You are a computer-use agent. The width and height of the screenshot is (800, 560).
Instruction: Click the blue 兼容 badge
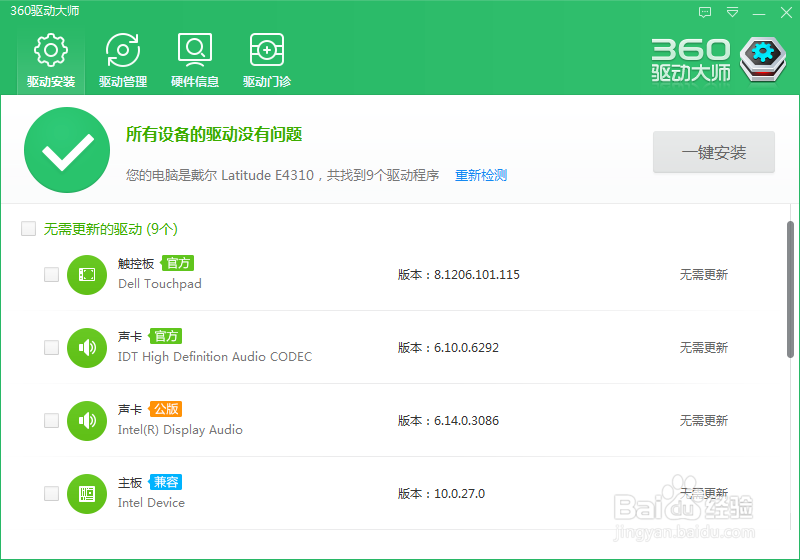pyautogui.click(x=165, y=482)
